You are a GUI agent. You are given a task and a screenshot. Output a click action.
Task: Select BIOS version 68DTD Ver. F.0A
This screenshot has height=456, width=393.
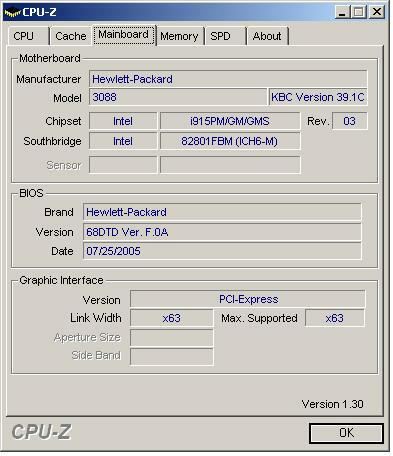click(222, 232)
